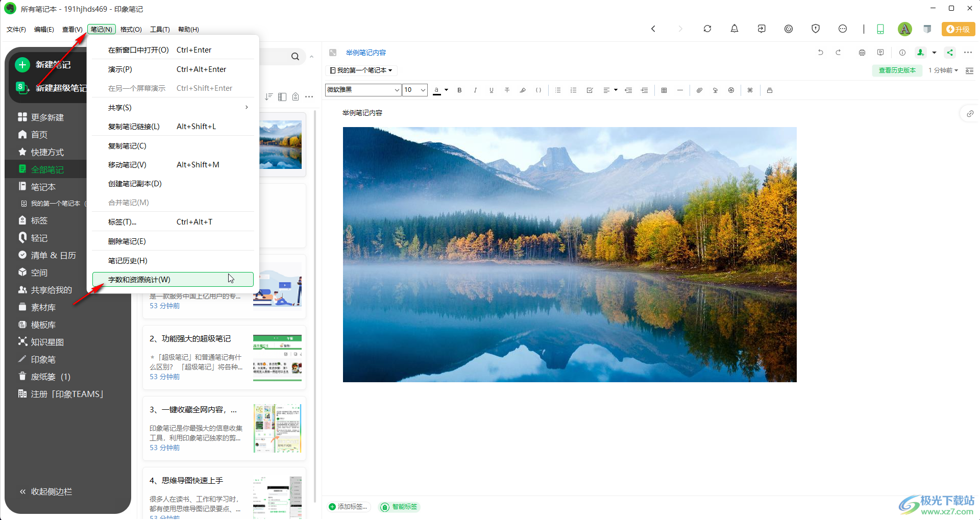Insert code block braces
This screenshot has height=520, width=980.
[538, 90]
